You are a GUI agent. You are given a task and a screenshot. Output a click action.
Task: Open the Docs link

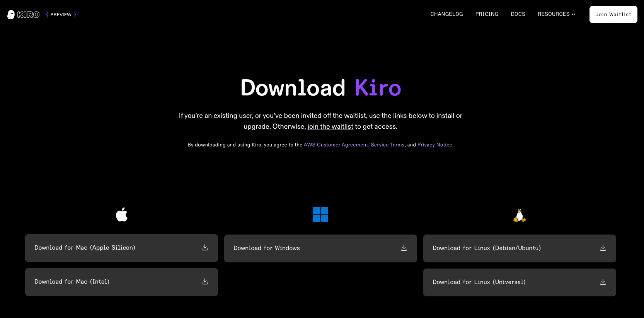click(518, 14)
